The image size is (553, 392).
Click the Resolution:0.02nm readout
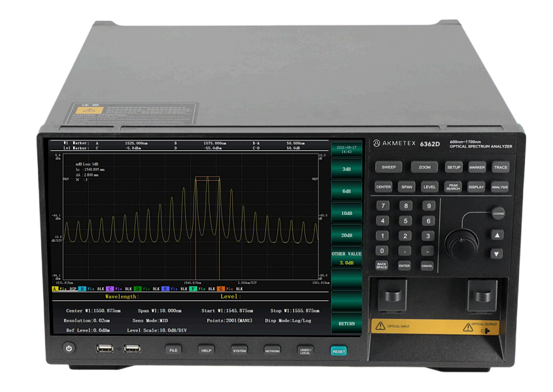point(87,320)
